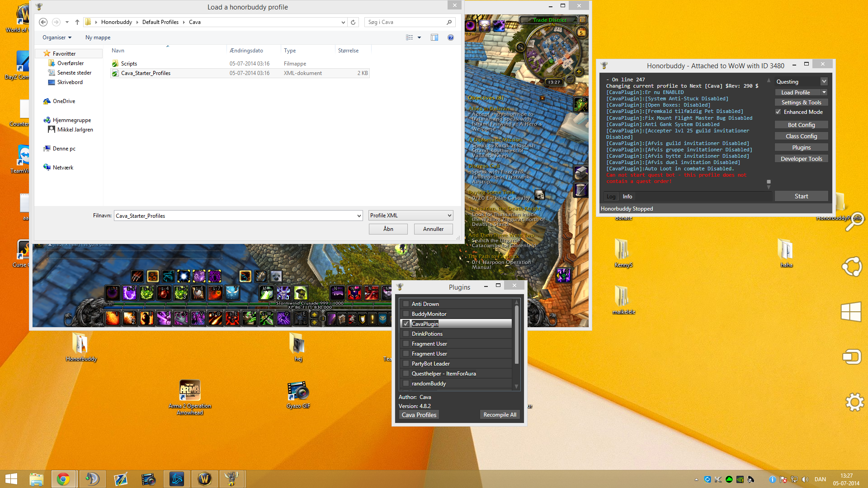Go back in the file dialog
Screen dimensions: 868x488
click(x=43, y=22)
